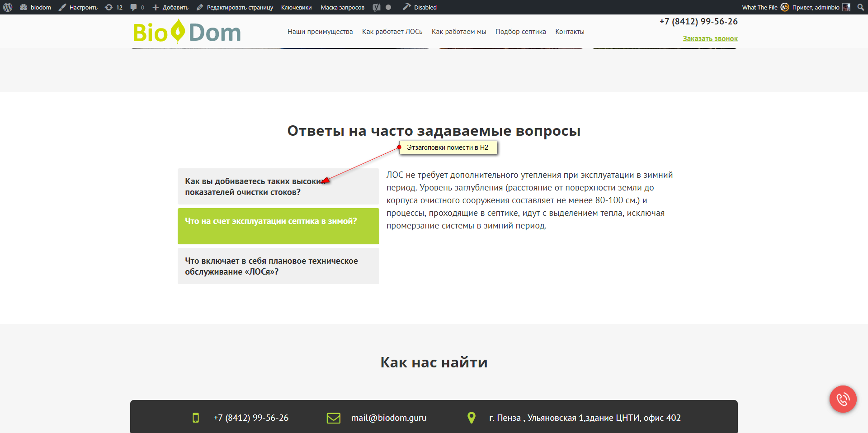Open Контакты in the site navigation
Screen dimensions: 868x433
point(570,32)
